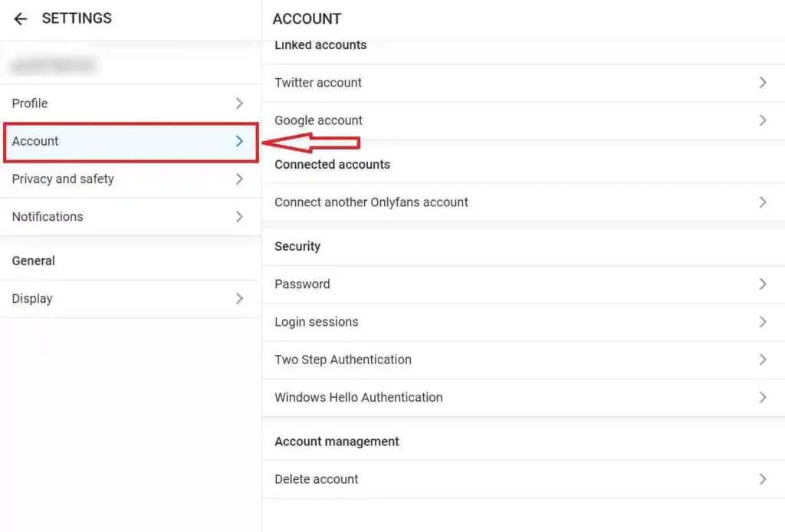
Task: Click the Password row chevron
Action: (x=763, y=284)
